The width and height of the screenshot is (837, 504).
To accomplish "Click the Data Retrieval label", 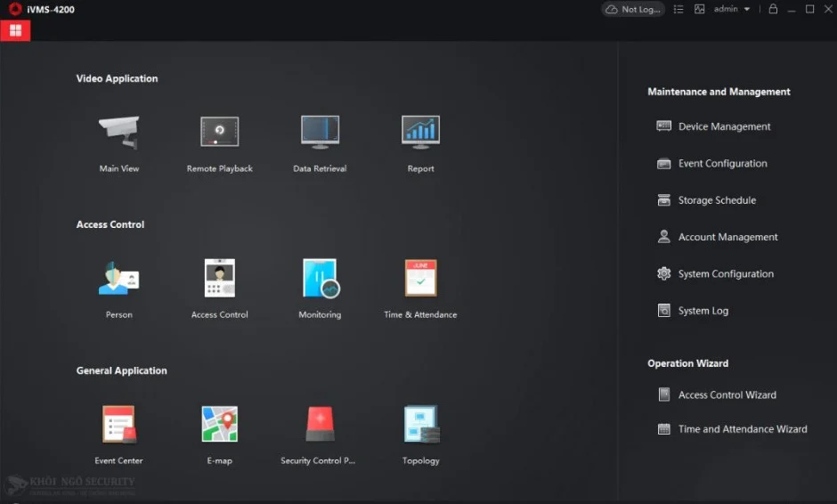I will 320,168.
